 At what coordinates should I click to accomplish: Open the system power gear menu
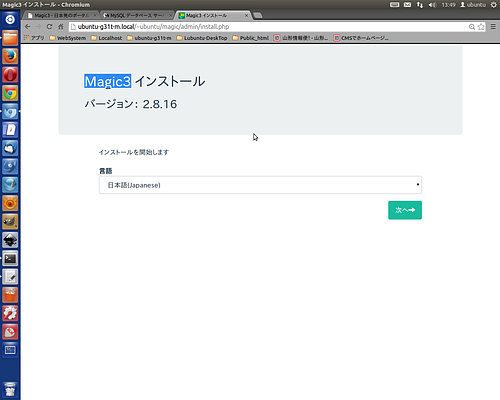pos(494,5)
